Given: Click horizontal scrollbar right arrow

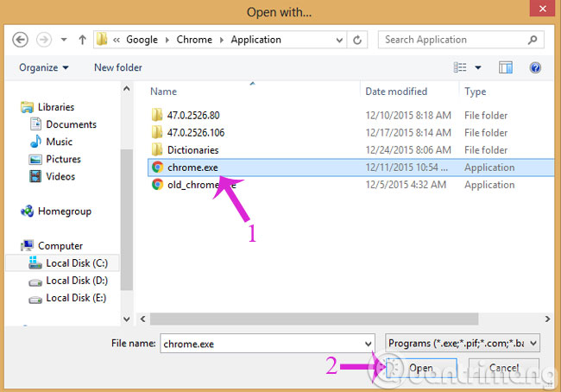Looking at the screenshot, I should coord(547,319).
